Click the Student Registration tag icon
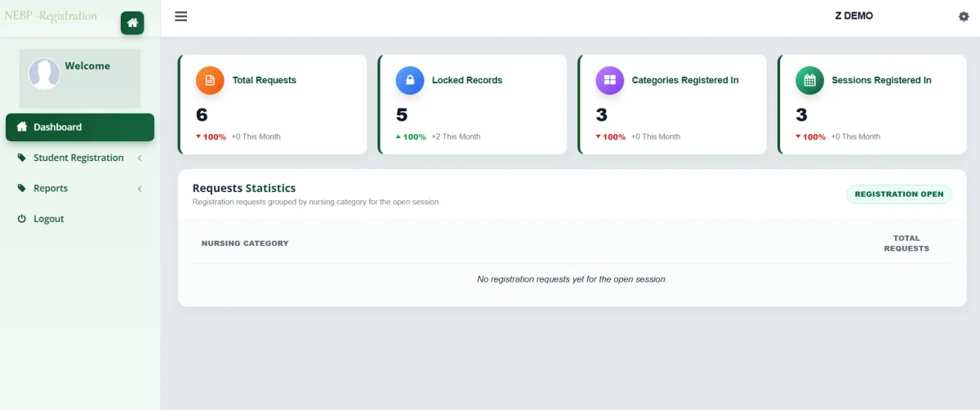This screenshot has width=980, height=410. [x=22, y=158]
